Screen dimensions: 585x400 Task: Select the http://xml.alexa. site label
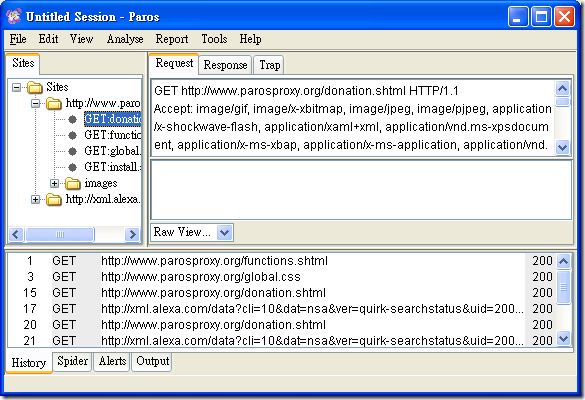pos(103,200)
